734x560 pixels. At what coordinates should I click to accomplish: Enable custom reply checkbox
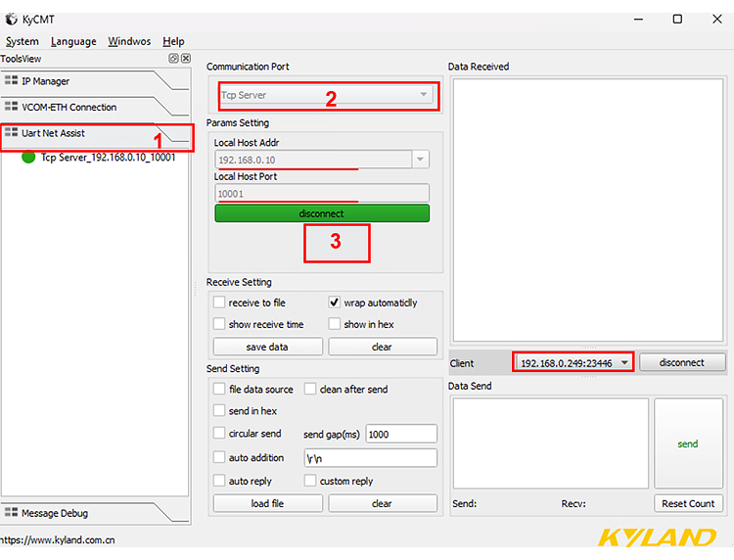pos(310,481)
